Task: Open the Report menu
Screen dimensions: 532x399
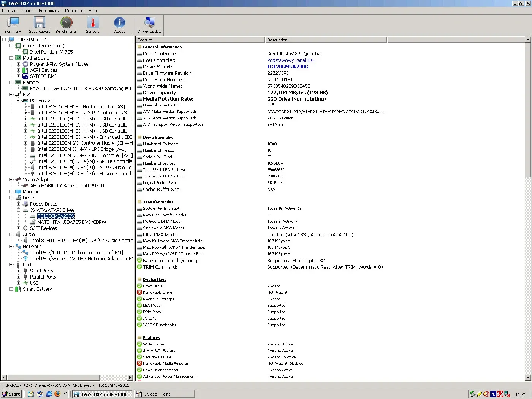Action: 28,11
